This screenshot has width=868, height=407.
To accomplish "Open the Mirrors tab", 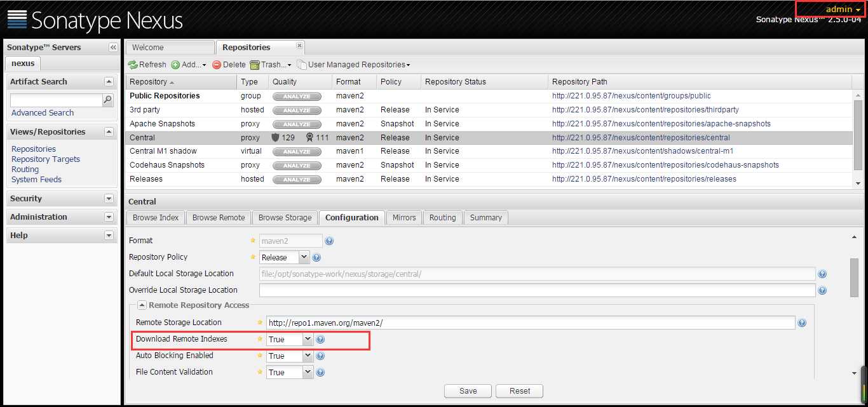I will (403, 218).
